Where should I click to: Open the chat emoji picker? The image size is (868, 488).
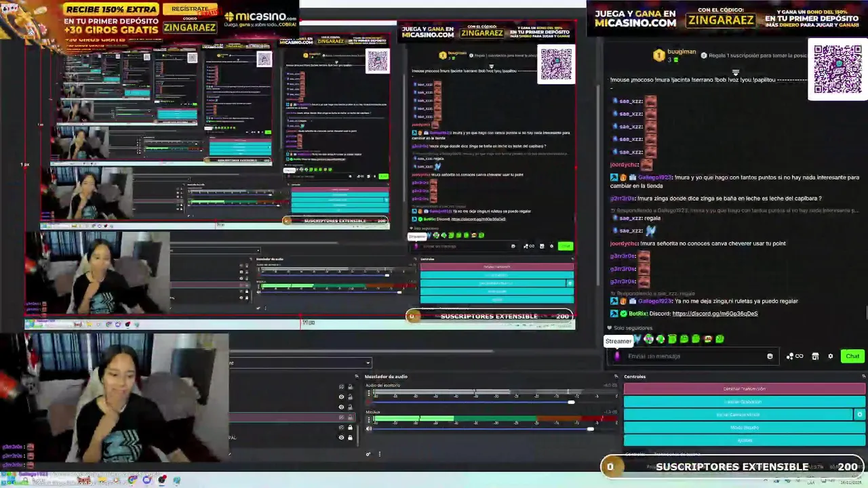pyautogui.click(x=770, y=356)
